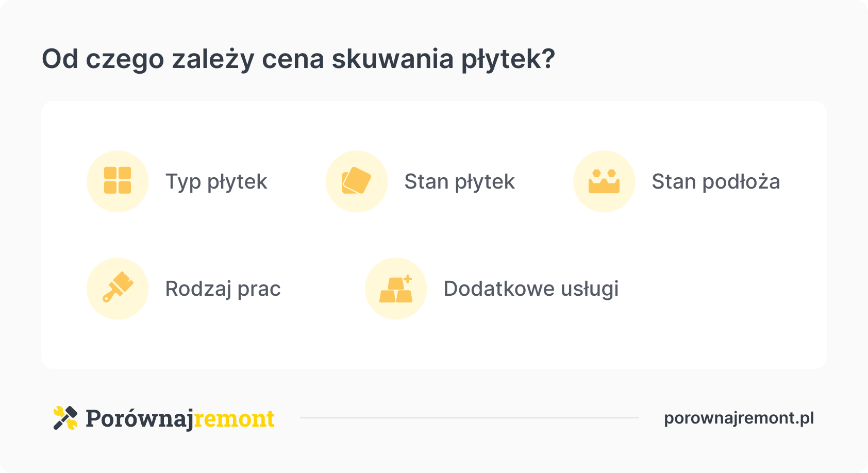Click the 'Rodzaj prac' label
Screen dimensions: 868x473
pos(223,289)
